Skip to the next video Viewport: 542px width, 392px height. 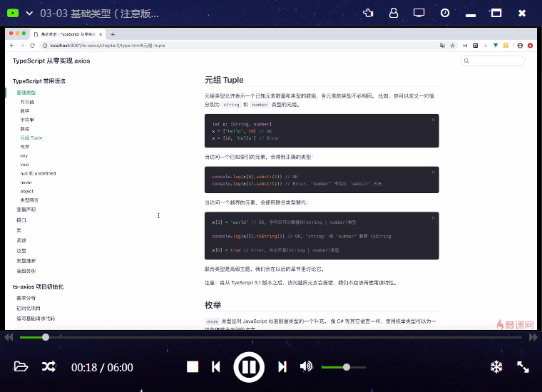click(282, 367)
